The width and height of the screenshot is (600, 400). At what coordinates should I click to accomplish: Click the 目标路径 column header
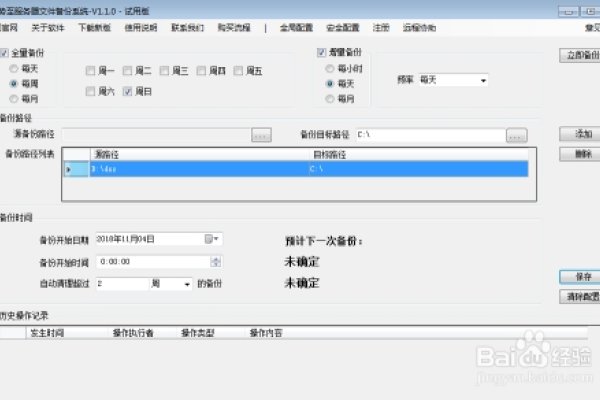click(419, 155)
